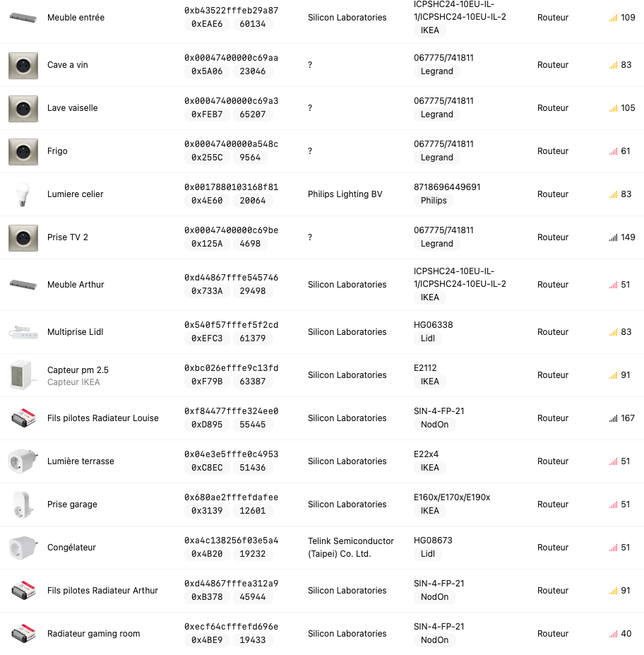This screenshot has height=655, width=644.
Task: Click the Multiprise Lidl power strip icon
Action: tap(23, 332)
